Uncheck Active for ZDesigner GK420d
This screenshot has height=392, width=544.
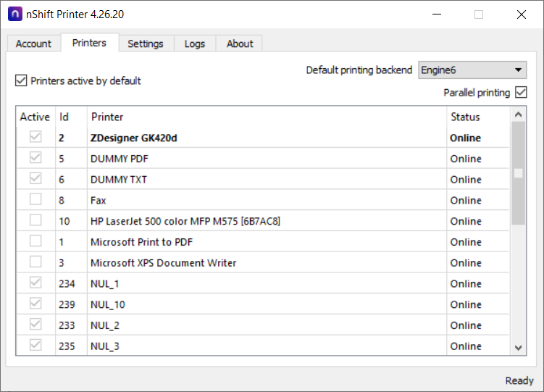coord(35,137)
